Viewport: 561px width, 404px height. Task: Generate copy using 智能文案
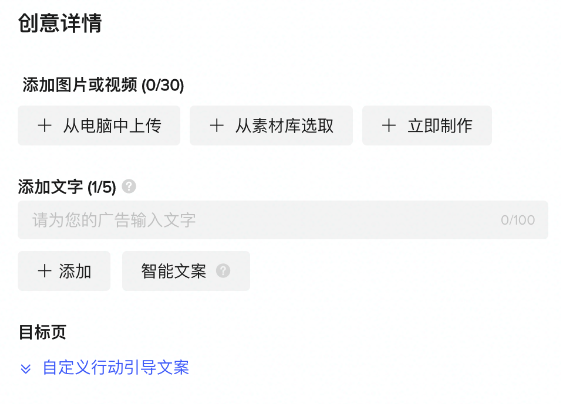(x=186, y=271)
